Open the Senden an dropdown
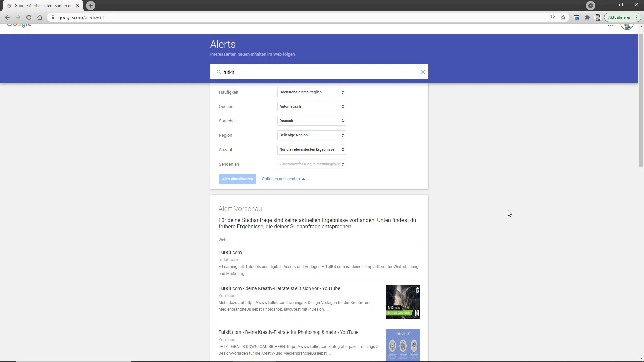 pos(312,164)
